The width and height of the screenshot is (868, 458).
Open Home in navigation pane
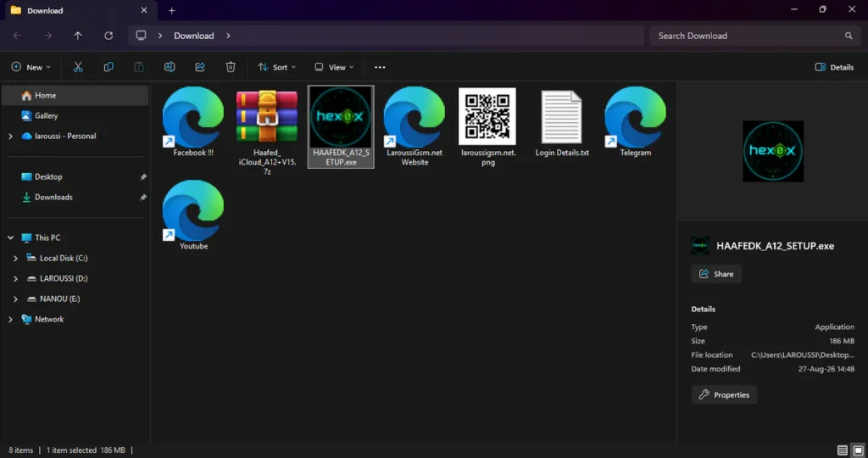point(75,95)
